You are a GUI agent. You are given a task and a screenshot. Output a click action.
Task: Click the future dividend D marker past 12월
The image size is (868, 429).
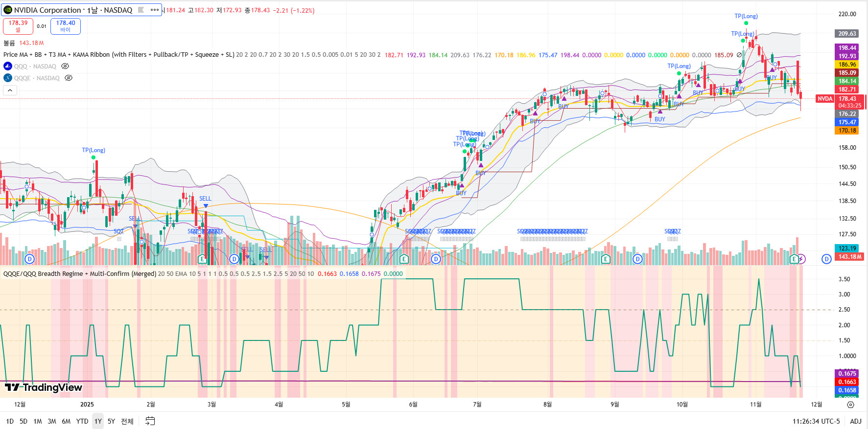[826, 259]
